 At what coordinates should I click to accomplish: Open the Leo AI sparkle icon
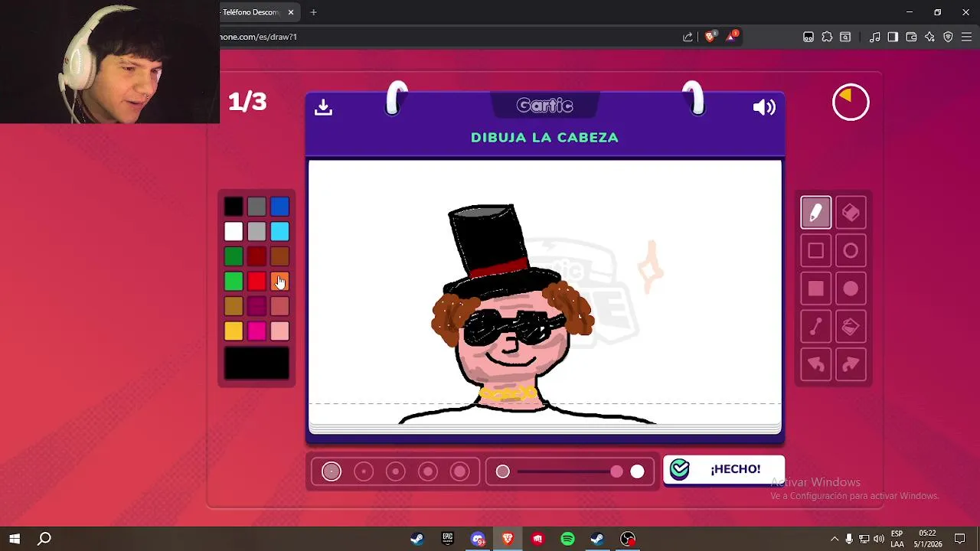(929, 37)
